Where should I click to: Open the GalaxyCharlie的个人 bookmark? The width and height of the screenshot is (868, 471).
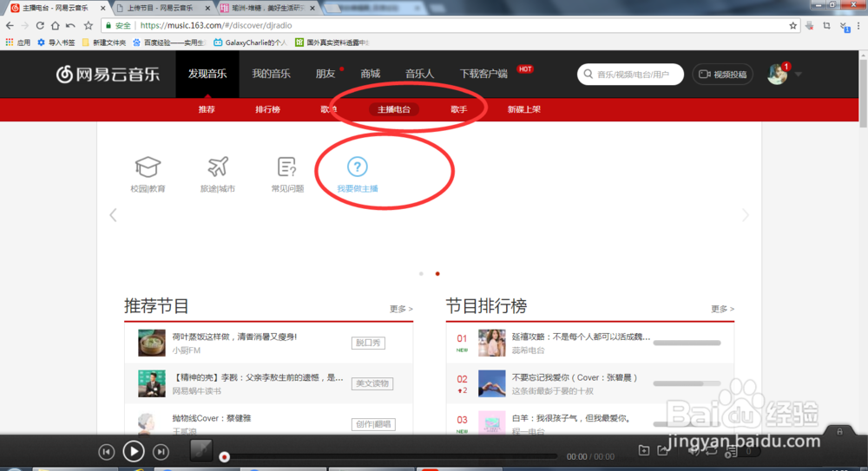coord(250,43)
